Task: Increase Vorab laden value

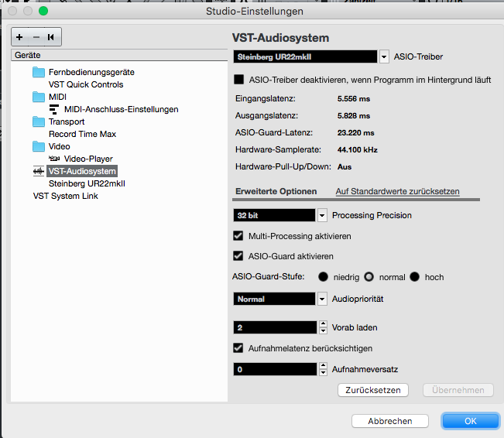Action: coord(324,324)
